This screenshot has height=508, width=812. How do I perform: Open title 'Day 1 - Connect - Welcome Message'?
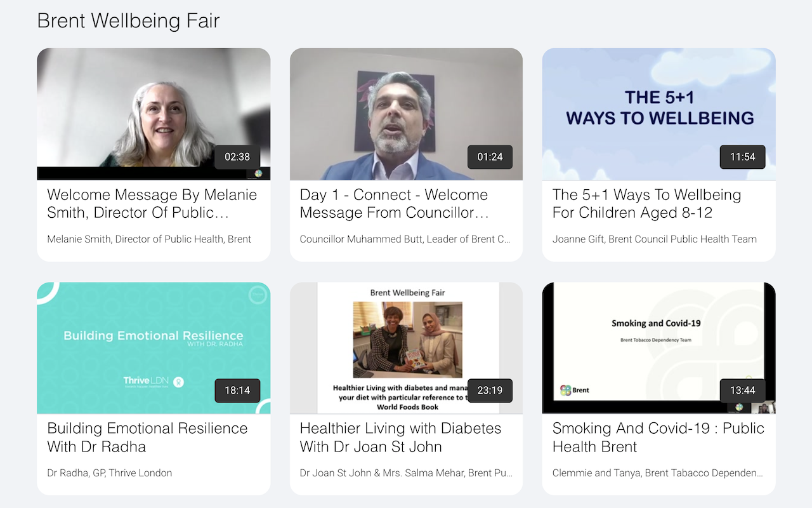(395, 204)
